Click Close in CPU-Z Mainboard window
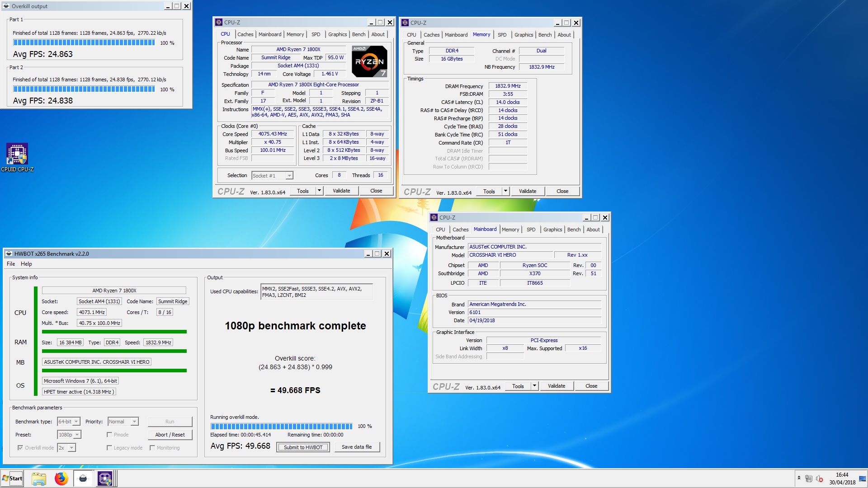Image resolution: width=868 pixels, height=488 pixels. click(591, 386)
